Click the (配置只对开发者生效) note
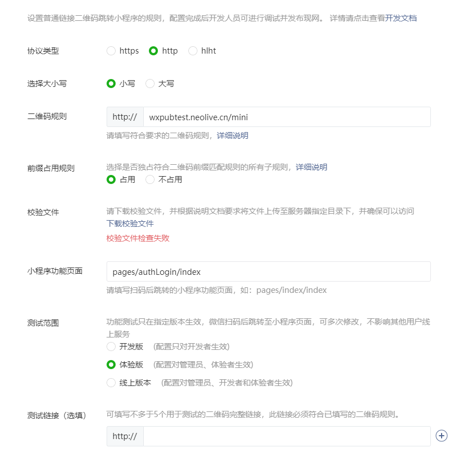The image size is (476, 456). click(191, 347)
